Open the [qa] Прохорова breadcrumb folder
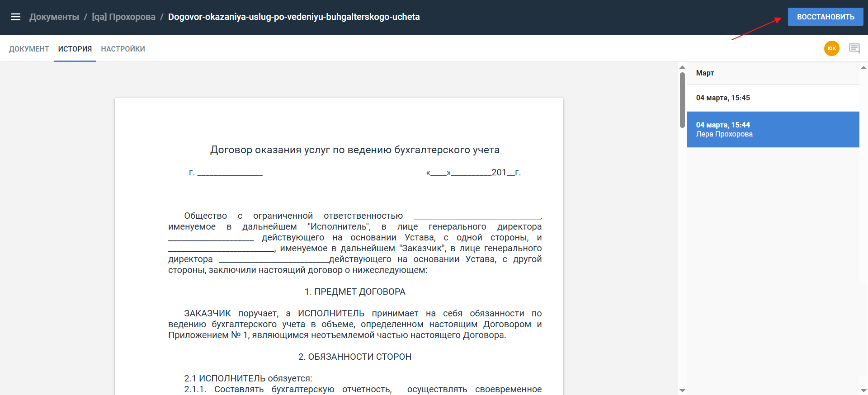Image resolution: width=868 pixels, height=395 pixels. [x=123, y=17]
